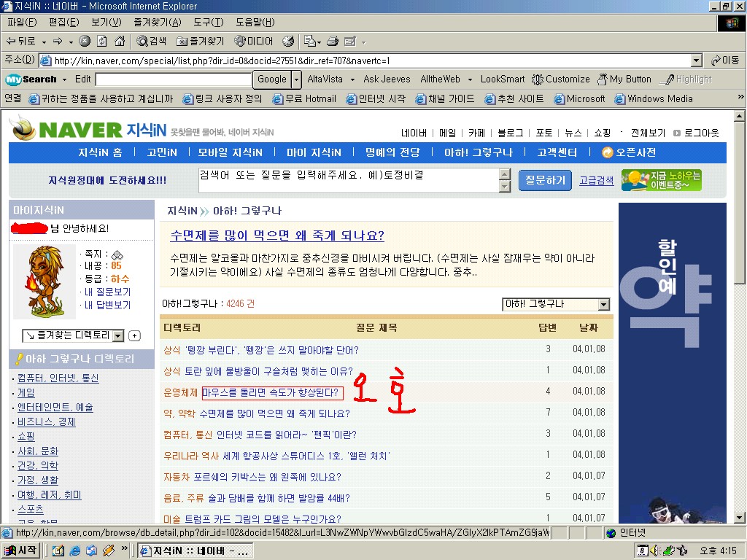The image size is (747, 560).
Task: Expand the AltaVista dropdown arrow
Action: click(x=352, y=79)
